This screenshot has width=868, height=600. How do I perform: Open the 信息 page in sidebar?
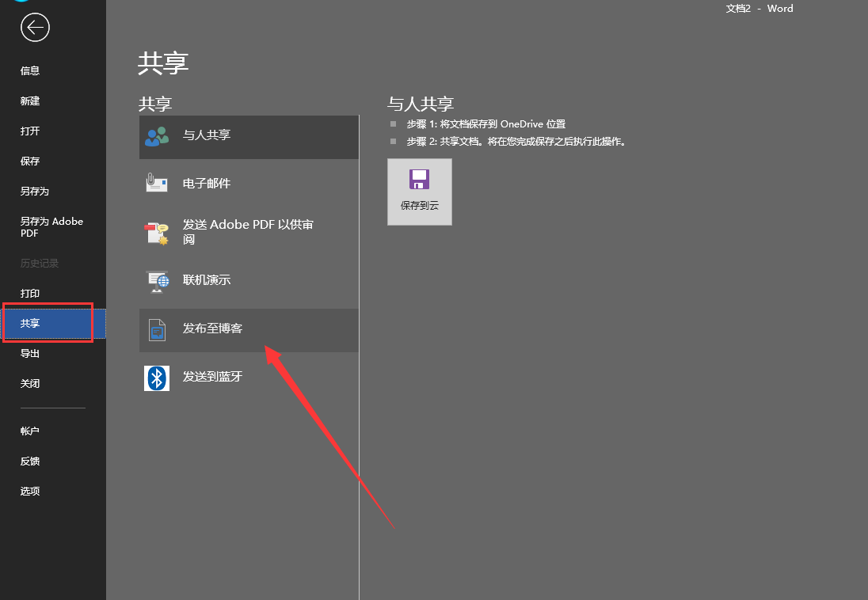30,71
